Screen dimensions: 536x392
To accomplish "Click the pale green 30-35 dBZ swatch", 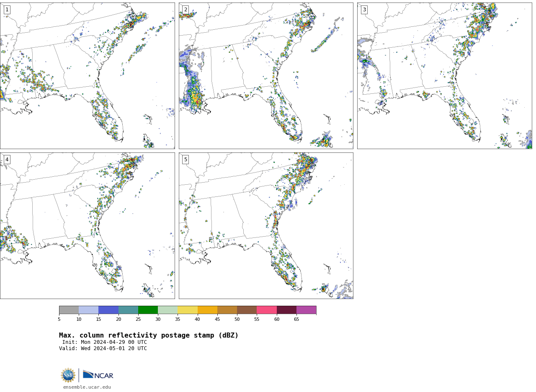I will pos(167,310).
